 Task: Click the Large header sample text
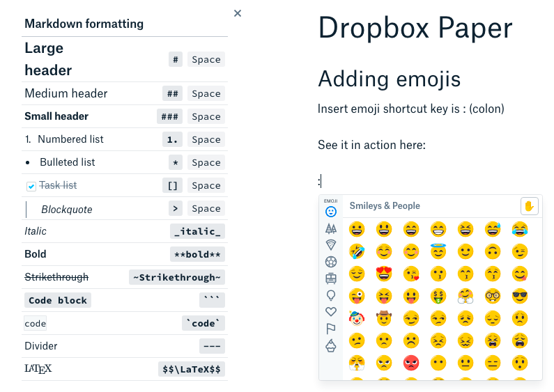pyautogui.click(x=48, y=59)
